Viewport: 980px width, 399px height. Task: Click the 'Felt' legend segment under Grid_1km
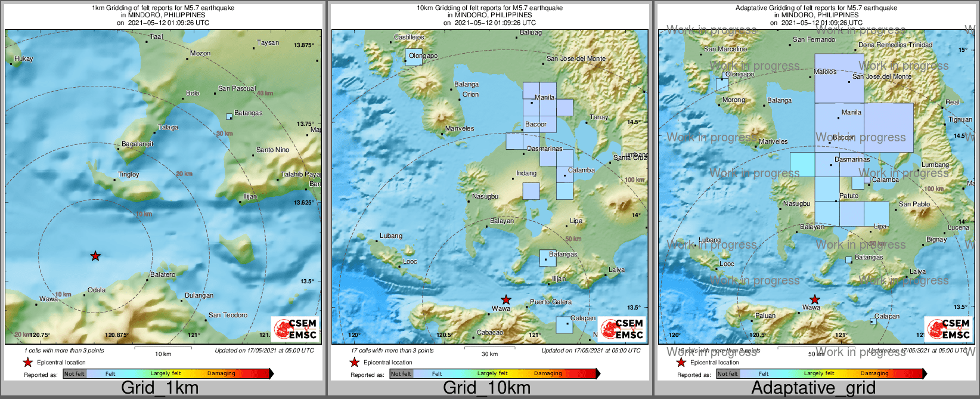coord(110,373)
